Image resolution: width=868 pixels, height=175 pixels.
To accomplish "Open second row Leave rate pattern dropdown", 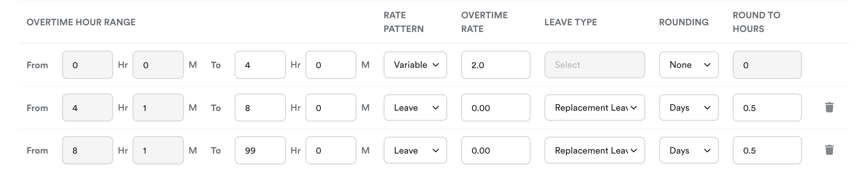I will [415, 108].
